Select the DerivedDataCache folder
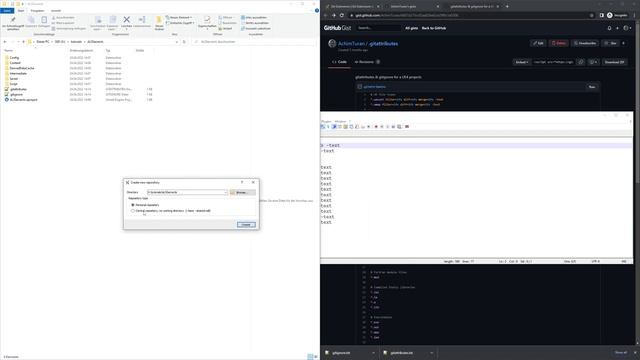The image size is (640, 360). [x=22, y=68]
